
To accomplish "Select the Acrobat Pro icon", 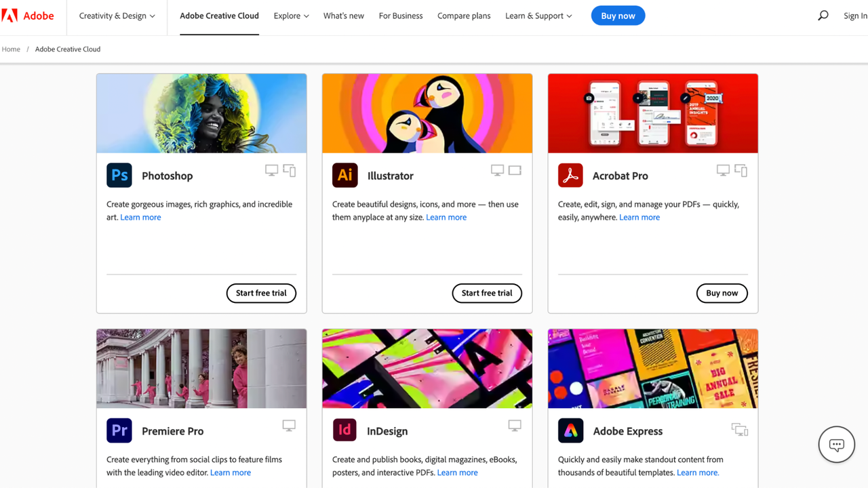I will [x=570, y=175].
